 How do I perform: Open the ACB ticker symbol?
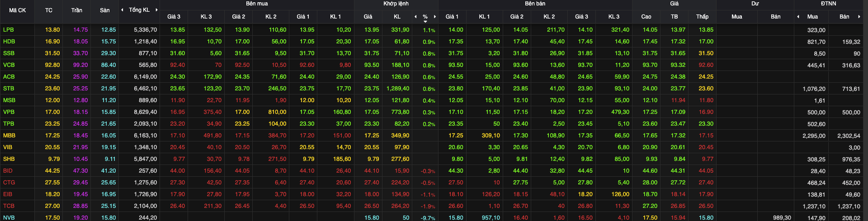9,76
